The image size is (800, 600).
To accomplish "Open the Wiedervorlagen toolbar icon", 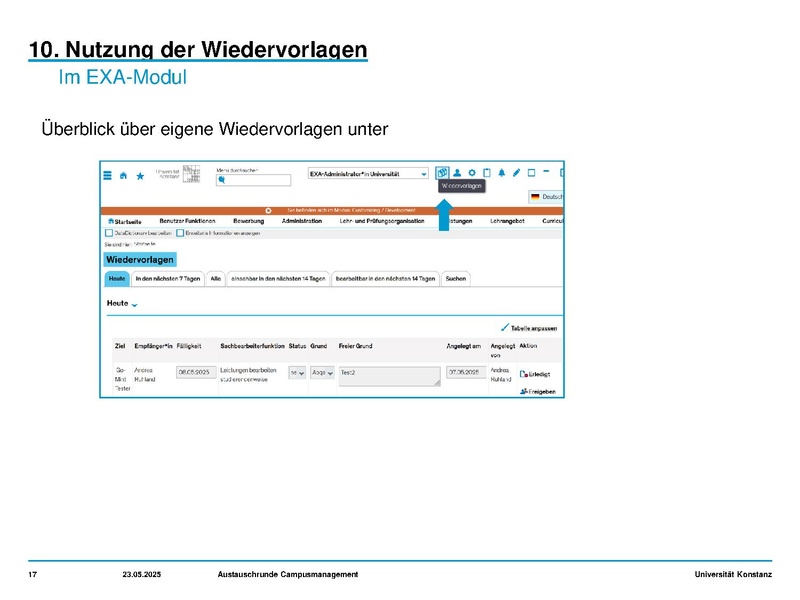I will pos(442,173).
